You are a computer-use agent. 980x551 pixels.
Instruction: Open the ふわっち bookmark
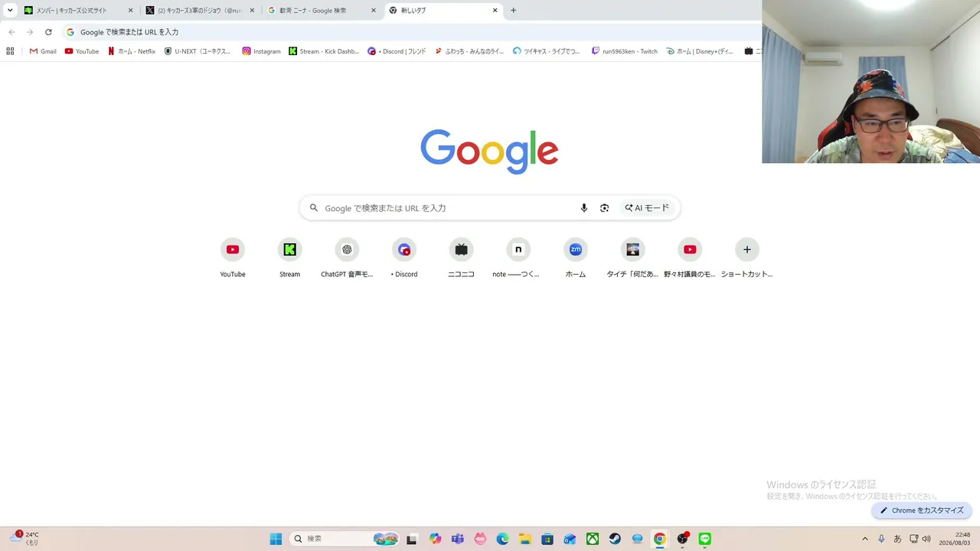click(469, 51)
